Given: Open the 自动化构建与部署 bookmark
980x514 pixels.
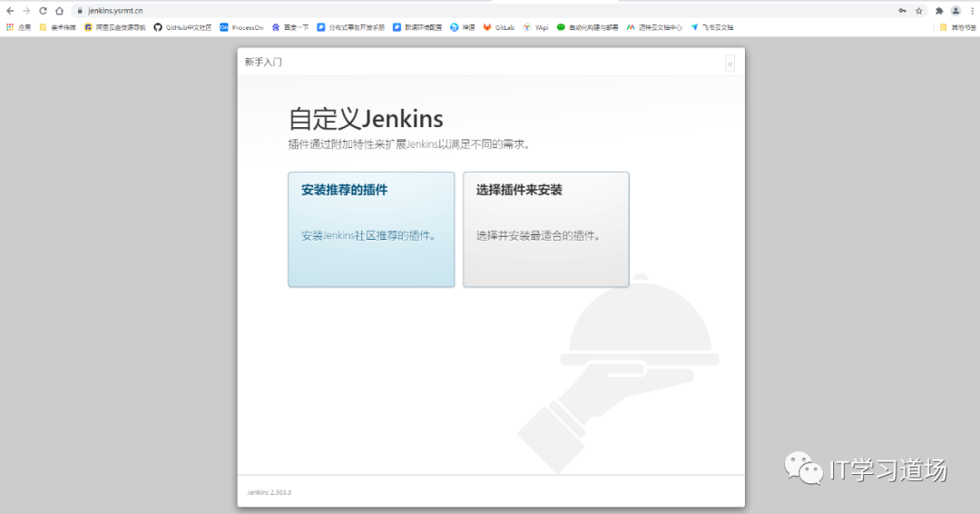Looking at the screenshot, I should (587, 27).
